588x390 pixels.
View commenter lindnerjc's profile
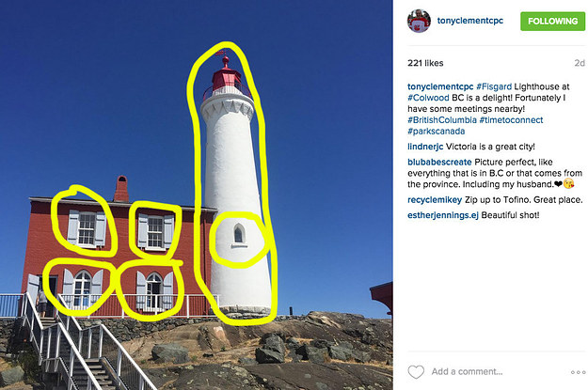click(x=425, y=147)
